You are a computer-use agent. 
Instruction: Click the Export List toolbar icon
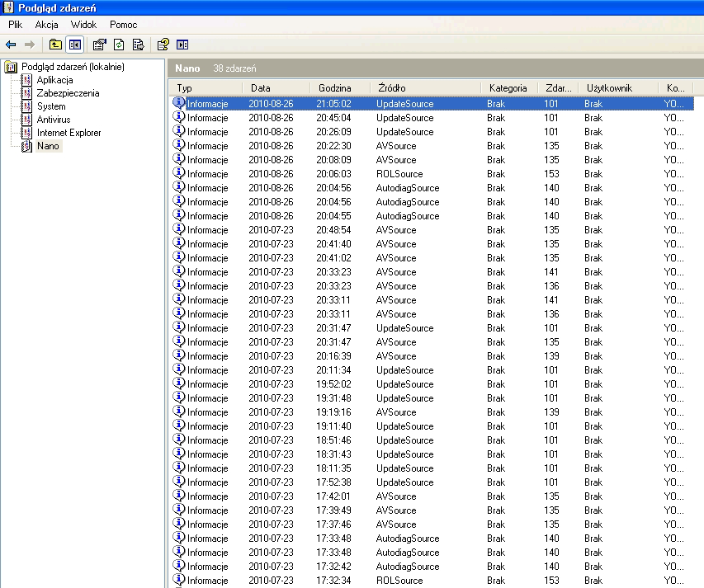(139, 45)
